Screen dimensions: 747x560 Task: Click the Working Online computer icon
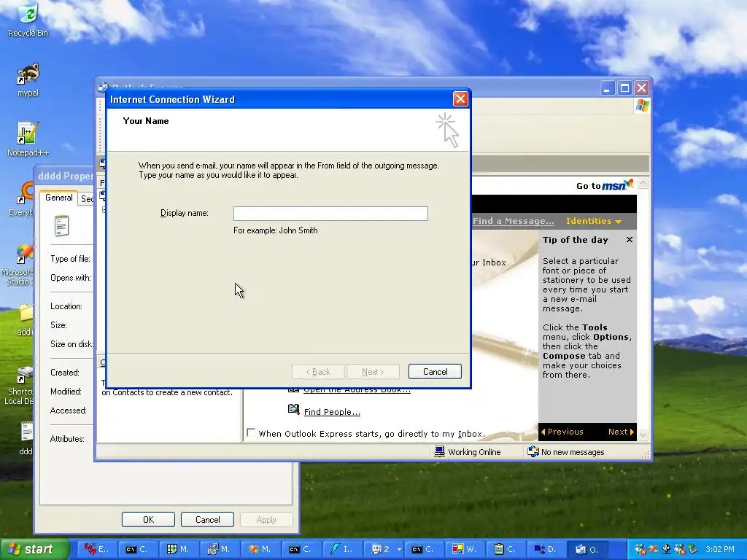[x=439, y=451]
